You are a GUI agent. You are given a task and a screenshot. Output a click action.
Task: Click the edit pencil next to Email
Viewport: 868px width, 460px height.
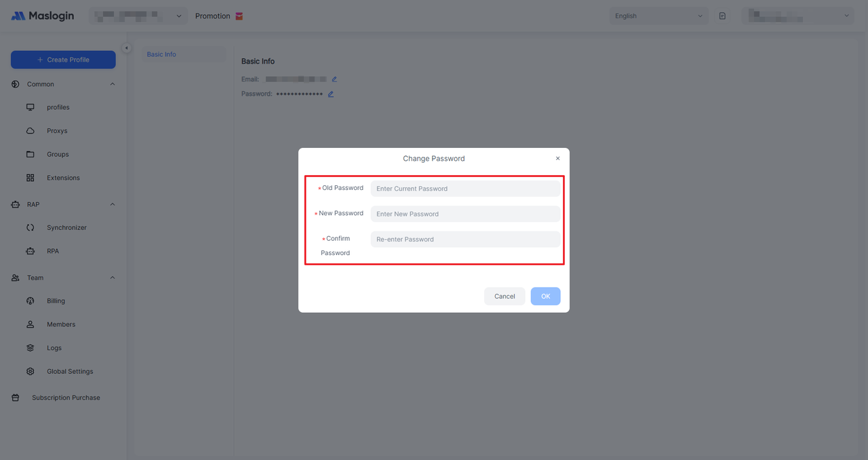334,79
